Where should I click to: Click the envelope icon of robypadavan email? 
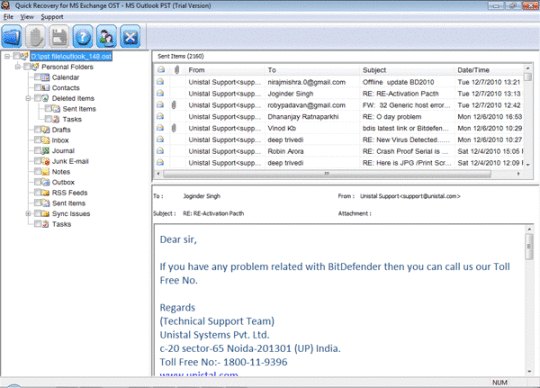tap(160, 105)
